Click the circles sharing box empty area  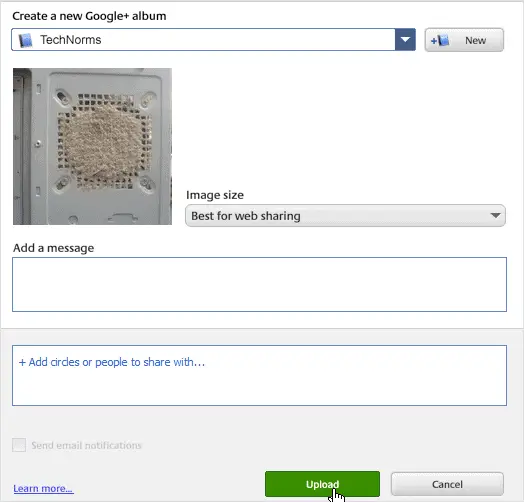click(x=259, y=388)
